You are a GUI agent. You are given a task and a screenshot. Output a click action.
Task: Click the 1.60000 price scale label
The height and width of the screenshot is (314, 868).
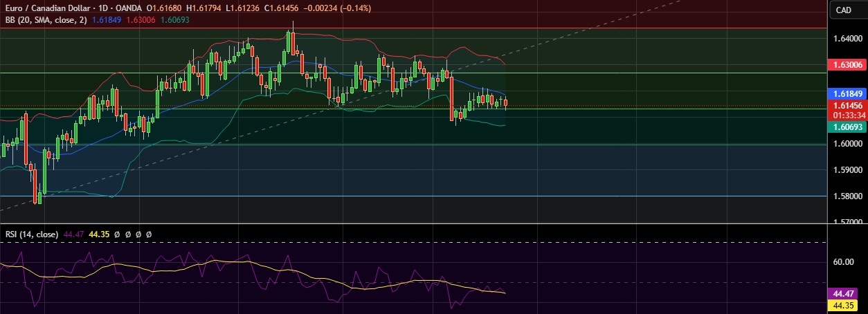coord(847,144)
